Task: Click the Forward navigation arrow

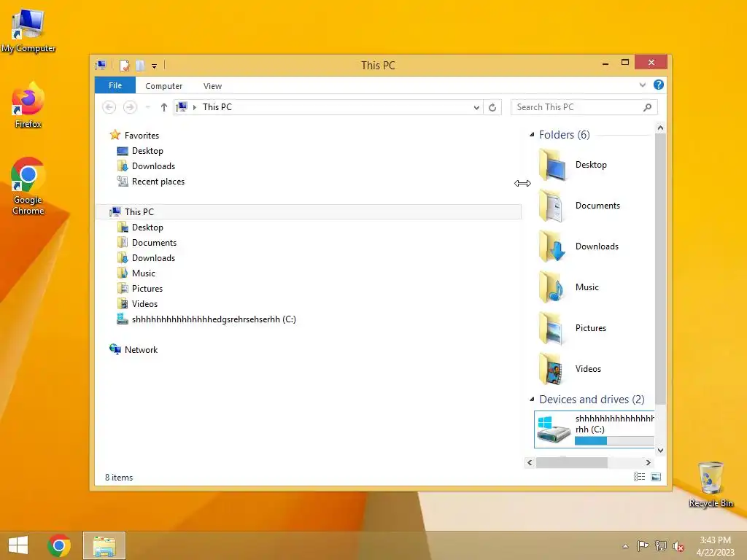Action: click(x=130, y=107)
